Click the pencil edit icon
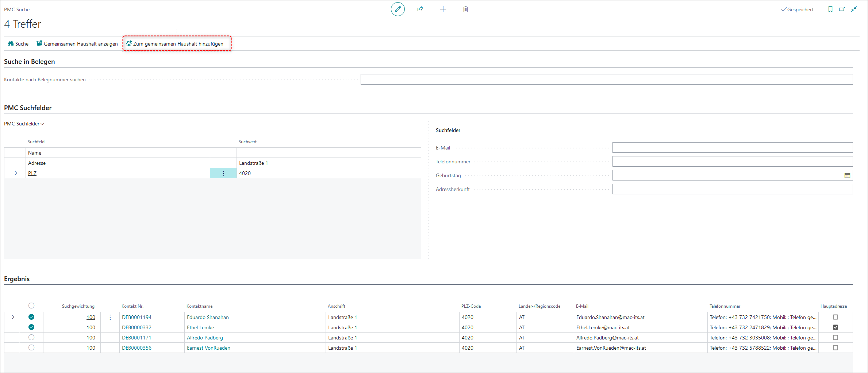Screen dimensions: 868x373 pyautogui.click(x=397, y=9)
